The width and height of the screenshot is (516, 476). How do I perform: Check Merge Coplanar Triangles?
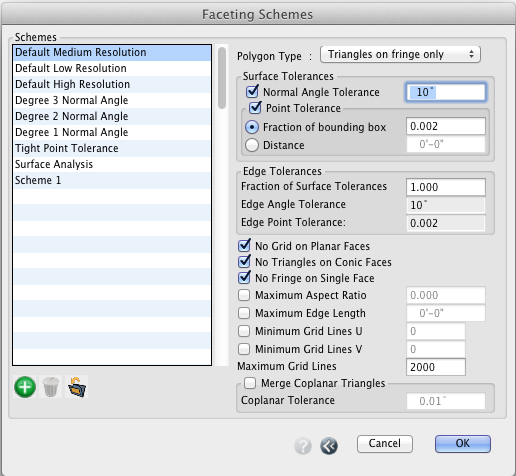250,383
